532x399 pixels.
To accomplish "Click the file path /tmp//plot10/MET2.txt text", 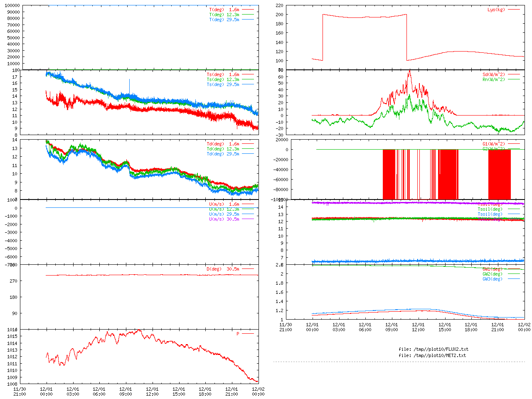I will tap(432, 356).
